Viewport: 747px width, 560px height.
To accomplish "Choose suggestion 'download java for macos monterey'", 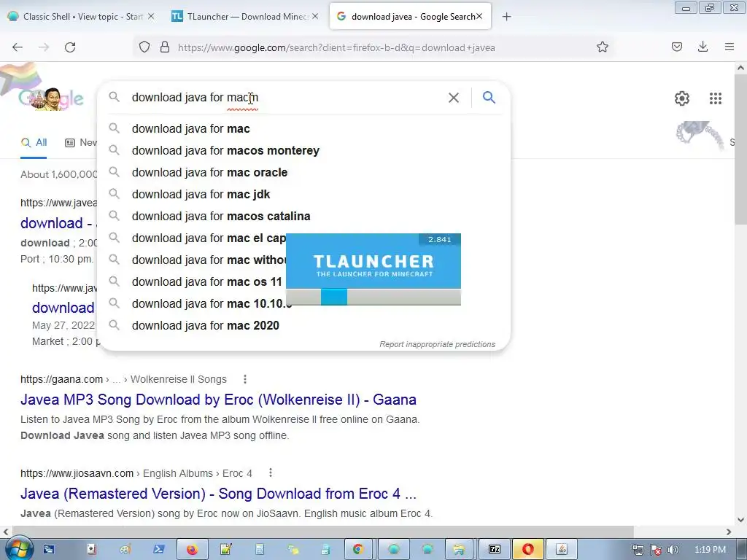I will tap(303, 150).
